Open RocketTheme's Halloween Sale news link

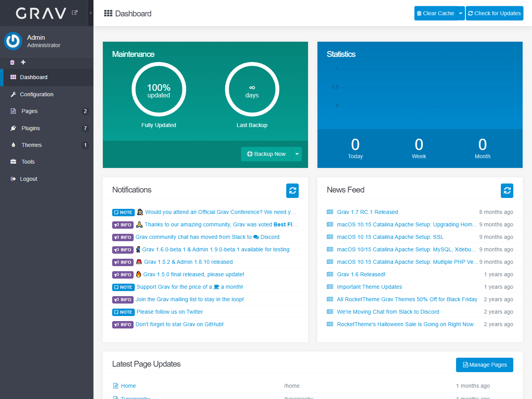405,324
